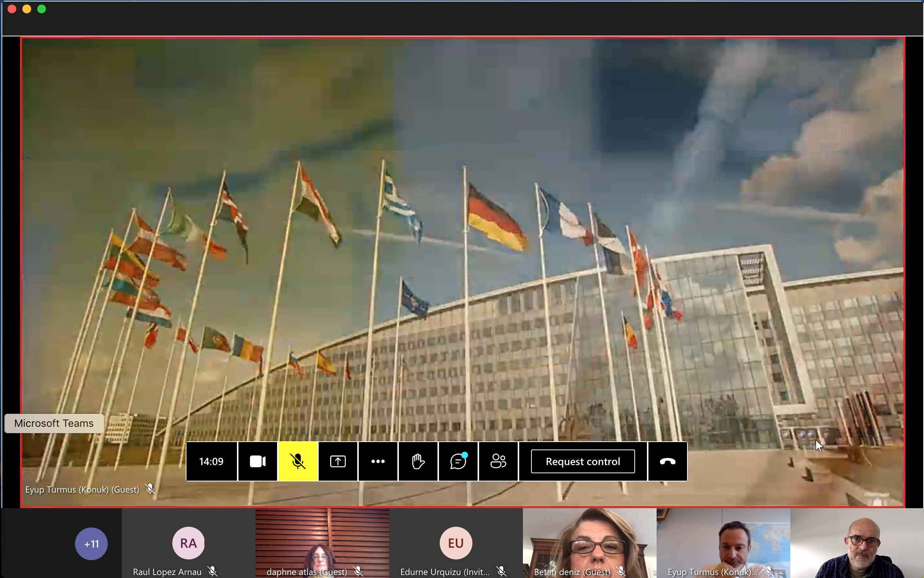Show the participants list
The image size is (924, 578).
pyautogui.click(x=498, y=461)
